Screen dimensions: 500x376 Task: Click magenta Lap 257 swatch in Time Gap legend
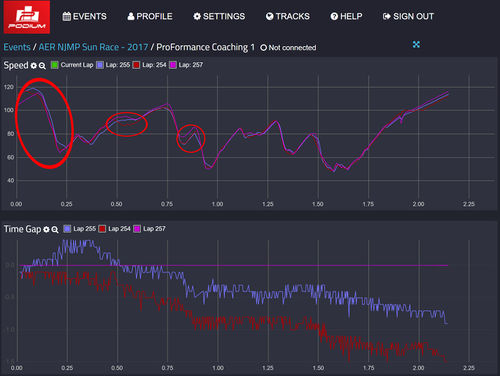(x=137, y=229)
